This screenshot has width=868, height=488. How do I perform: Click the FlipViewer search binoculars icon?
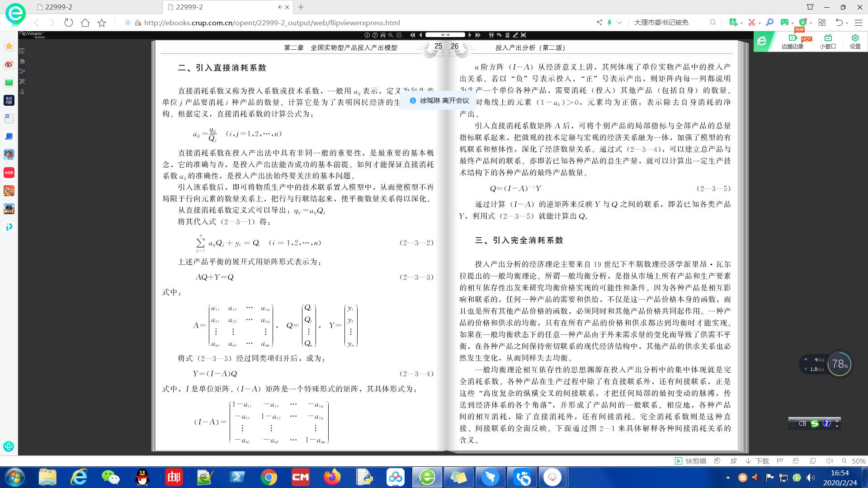click(491, 35)
